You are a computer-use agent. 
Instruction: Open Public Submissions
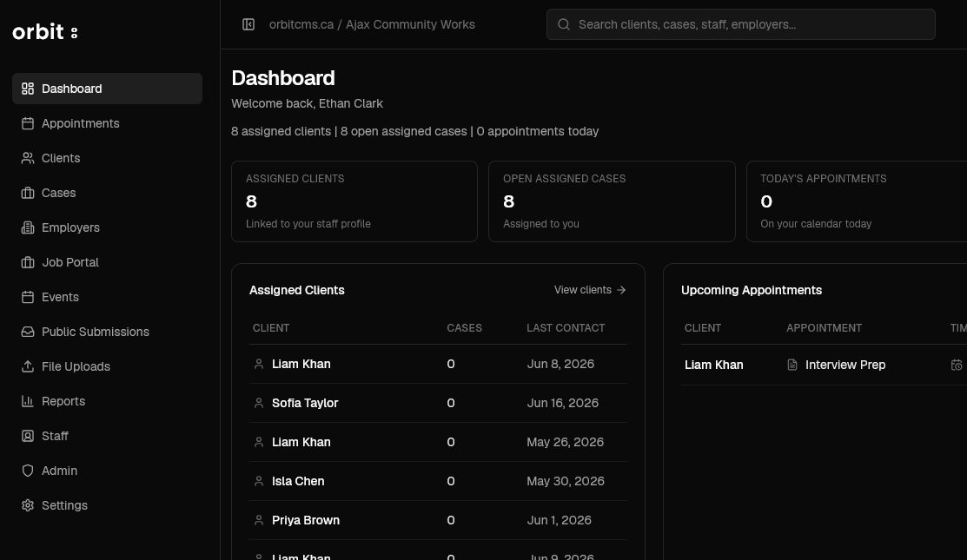click(108, 332)
